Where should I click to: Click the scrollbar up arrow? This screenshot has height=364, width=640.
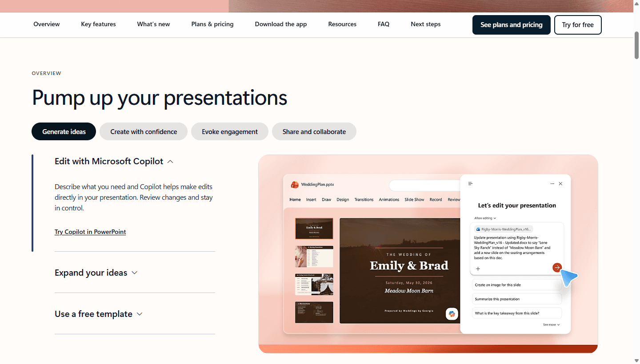[636, 4]
